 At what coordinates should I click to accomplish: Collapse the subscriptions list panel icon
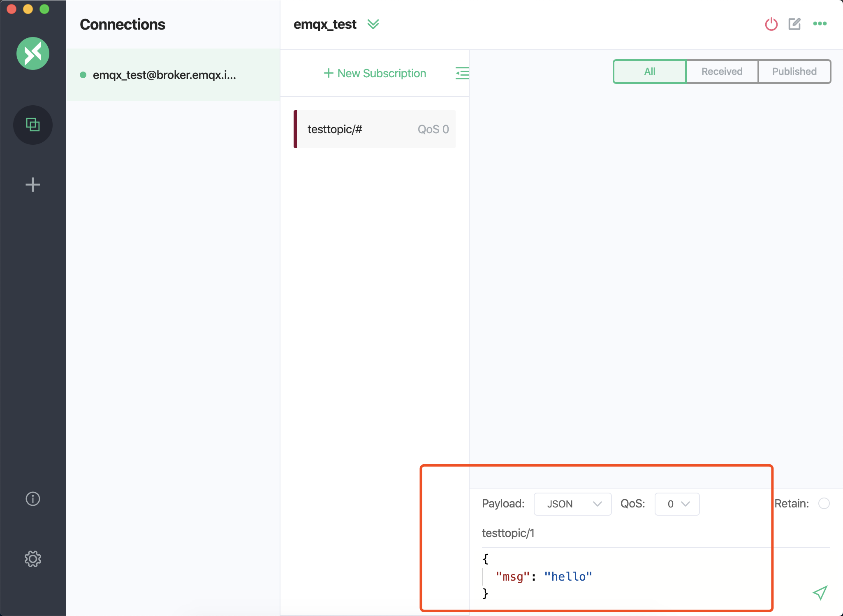[x=462, y=73]
